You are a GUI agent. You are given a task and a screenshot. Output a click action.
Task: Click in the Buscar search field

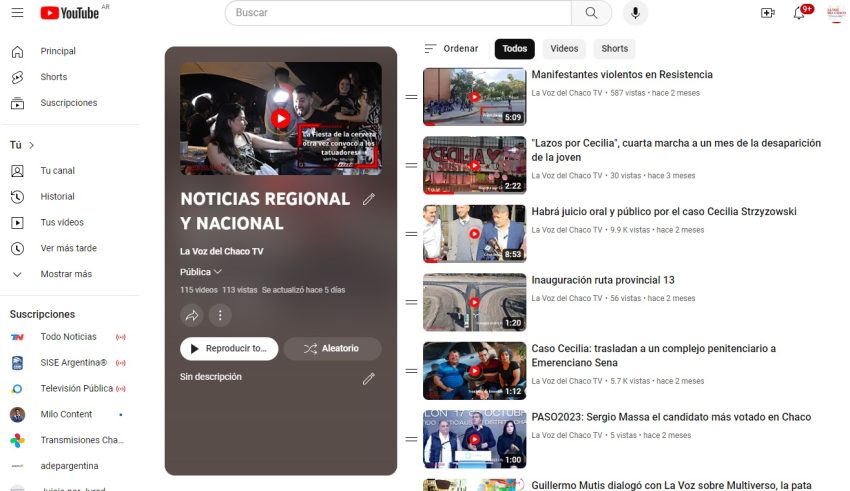click(398, 12)
